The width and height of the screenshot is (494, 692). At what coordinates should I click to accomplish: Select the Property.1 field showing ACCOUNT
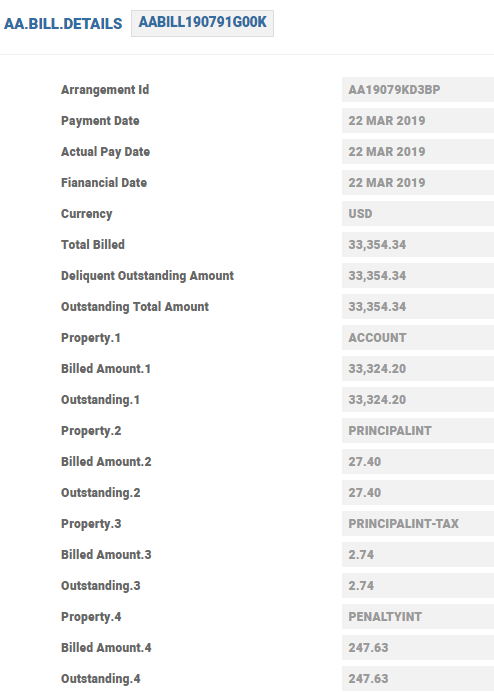[418, 338]
